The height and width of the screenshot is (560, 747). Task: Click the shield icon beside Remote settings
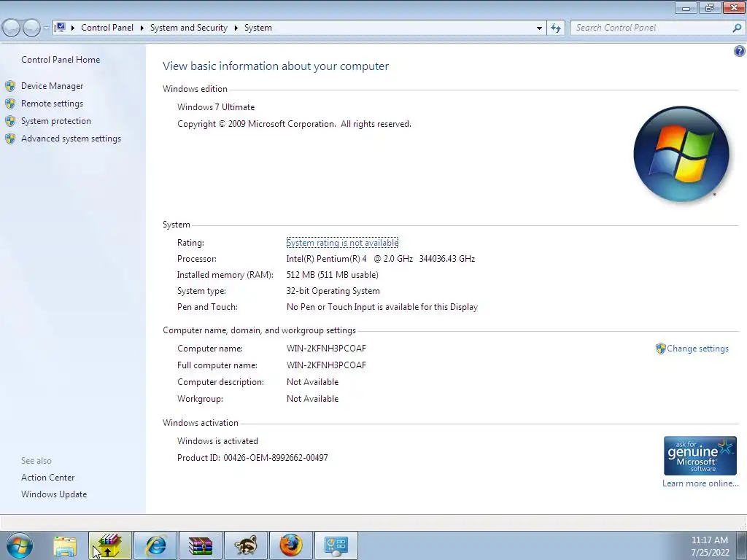(10, 104)
